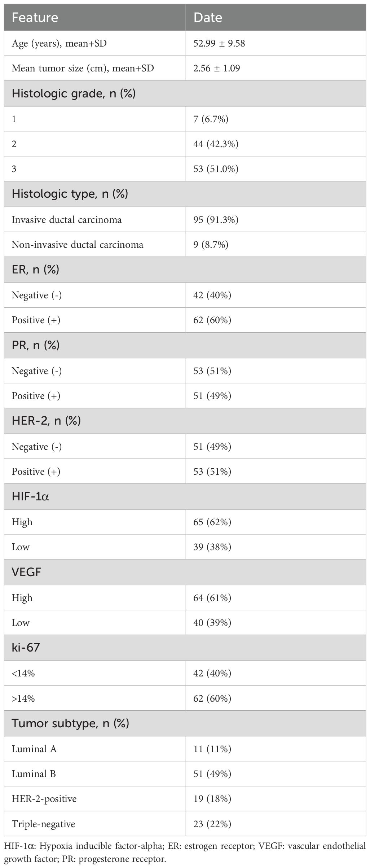Screen dimensions: 370x868
Task: Select the Age (years) row label
Action: [x=59, y=44]
